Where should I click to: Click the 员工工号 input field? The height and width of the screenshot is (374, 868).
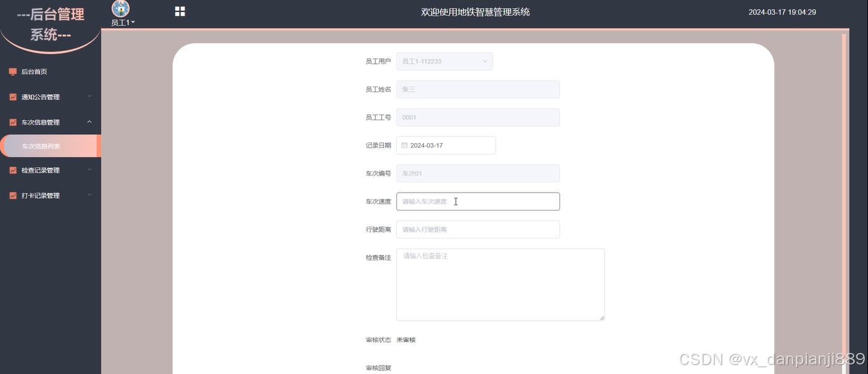point(478,118)
